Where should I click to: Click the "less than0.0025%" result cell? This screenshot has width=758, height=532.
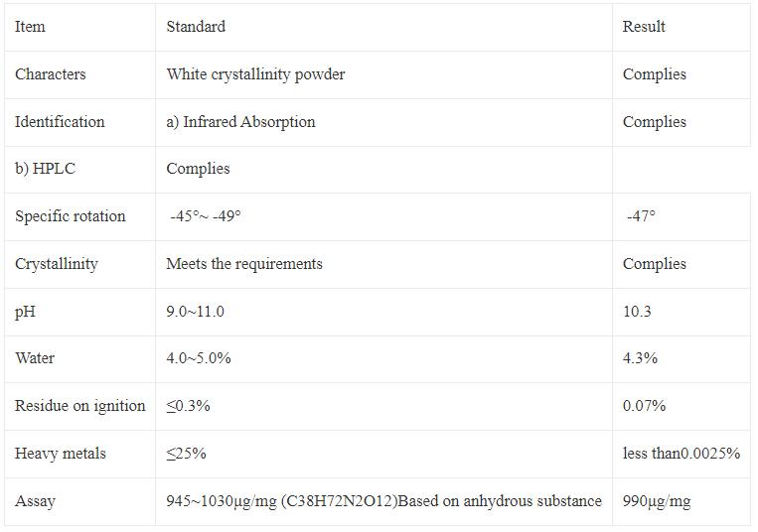tap(681, 454)
